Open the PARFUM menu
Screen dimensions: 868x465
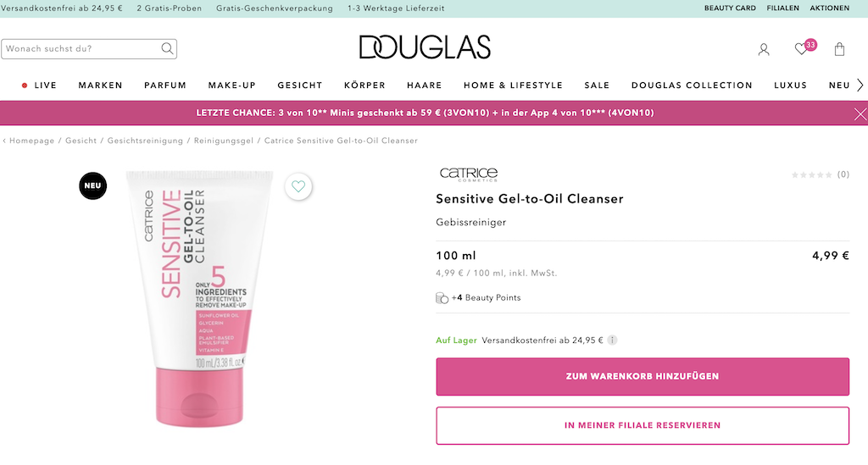pos(165,86)
